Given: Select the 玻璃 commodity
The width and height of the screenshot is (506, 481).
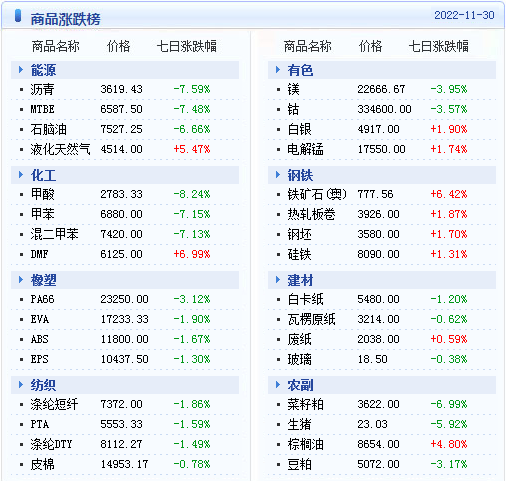Looking at the screenshot, I should [x=299, y=359].
